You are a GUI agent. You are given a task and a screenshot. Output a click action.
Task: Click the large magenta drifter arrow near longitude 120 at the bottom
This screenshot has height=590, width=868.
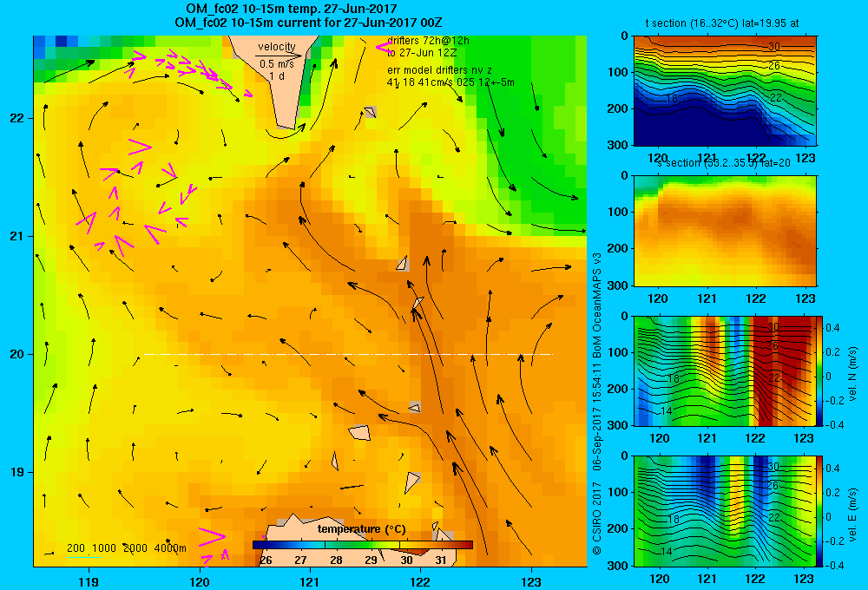tap(212, 535)
